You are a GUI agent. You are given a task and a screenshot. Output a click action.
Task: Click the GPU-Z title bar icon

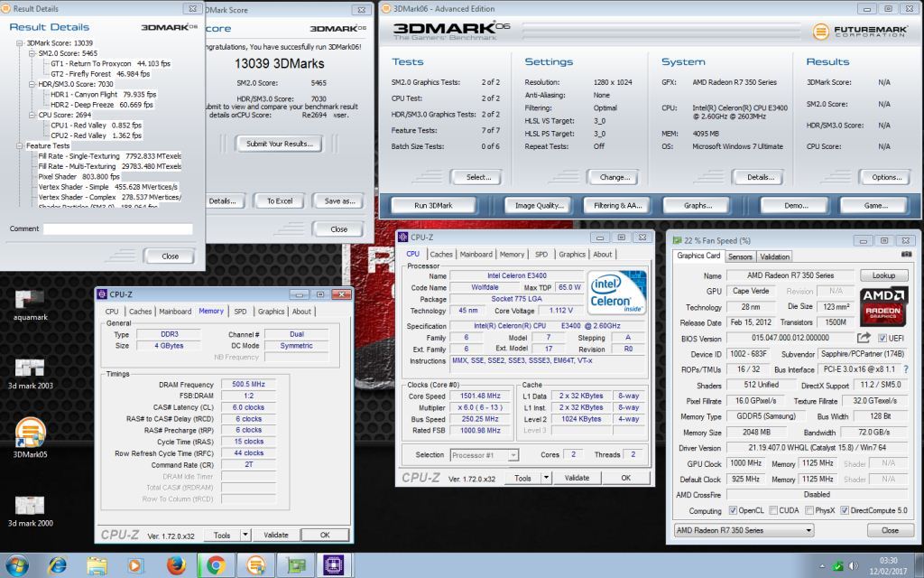(x=677, y=240)
